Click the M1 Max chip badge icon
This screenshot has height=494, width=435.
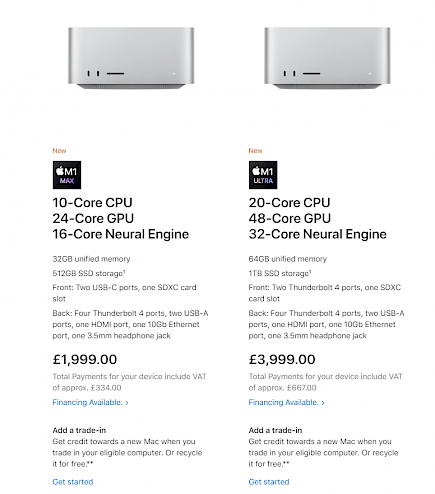point(67,175)
